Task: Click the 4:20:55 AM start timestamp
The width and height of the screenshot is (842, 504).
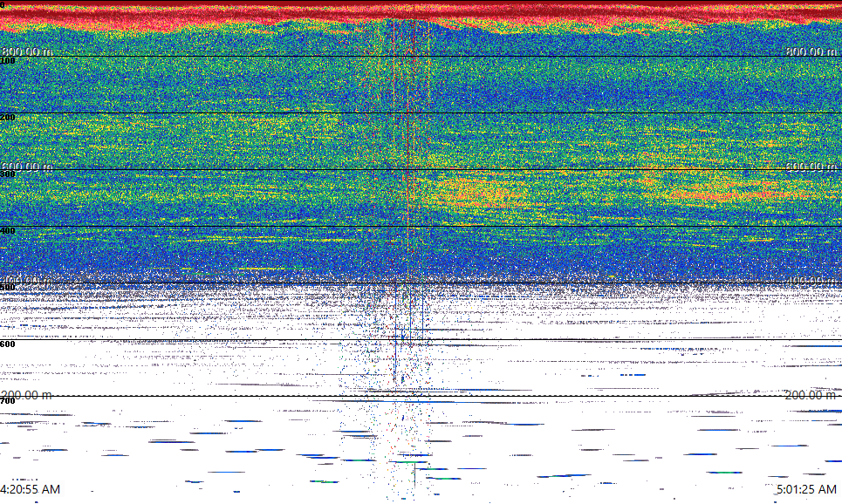Action: (30, 489)
